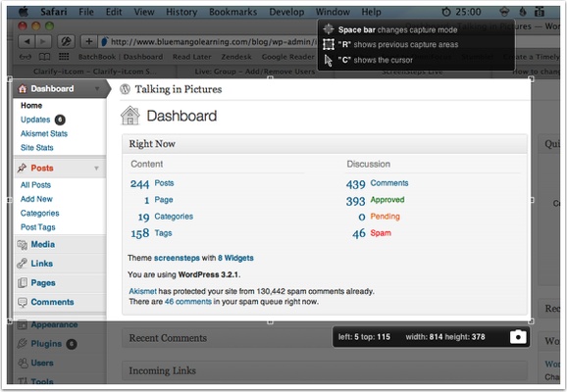Image resolution: width=567 pixels, height=392 pixels.
Task: Switch to Live: Group Add/Remove Users tab
Action: tap(255, 72)
